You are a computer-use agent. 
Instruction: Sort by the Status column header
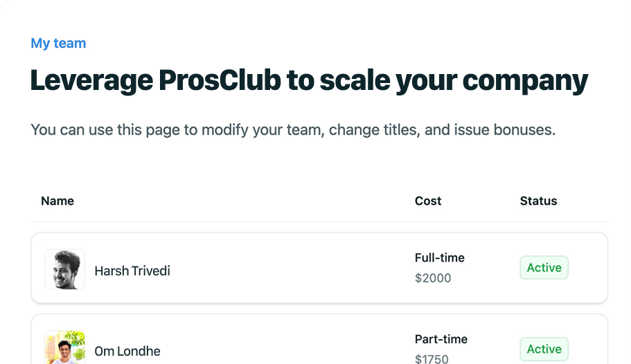coord(538,201)
